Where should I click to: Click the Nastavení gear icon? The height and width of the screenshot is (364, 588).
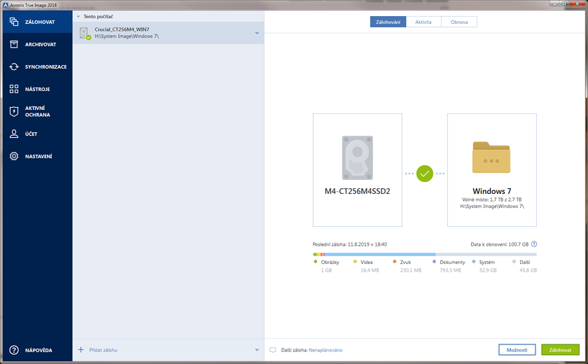click(14, 156)
